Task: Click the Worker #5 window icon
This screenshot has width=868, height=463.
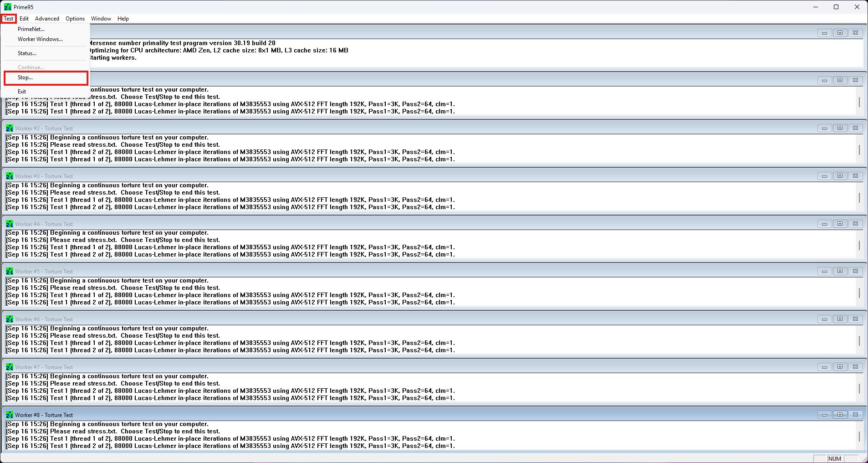Action: [10, 272]
